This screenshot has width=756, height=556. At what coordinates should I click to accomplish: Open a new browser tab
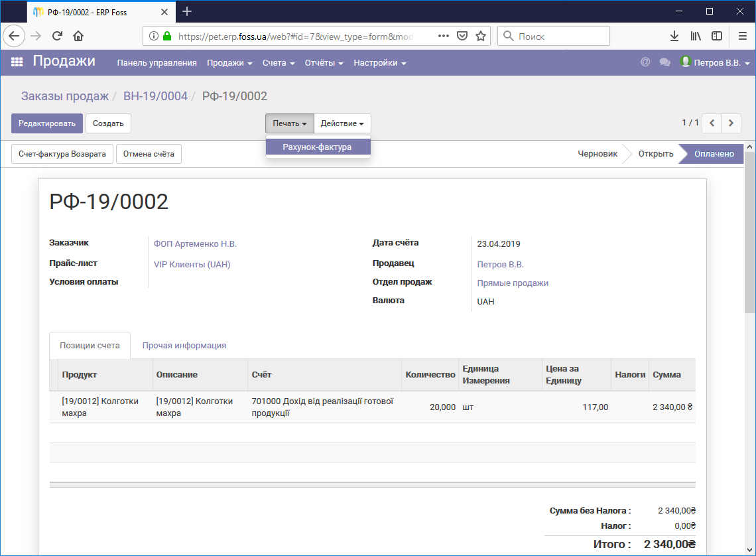[187, 11]
